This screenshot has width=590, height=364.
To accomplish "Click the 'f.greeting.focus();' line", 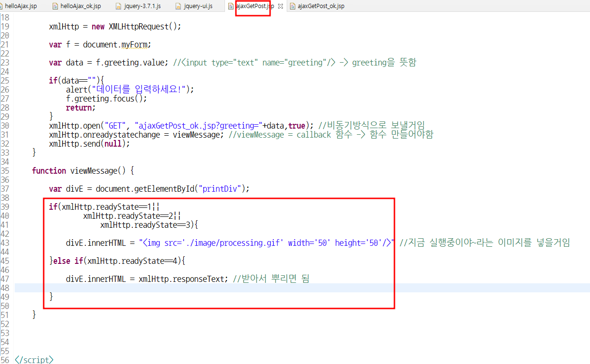I will 106,98.
